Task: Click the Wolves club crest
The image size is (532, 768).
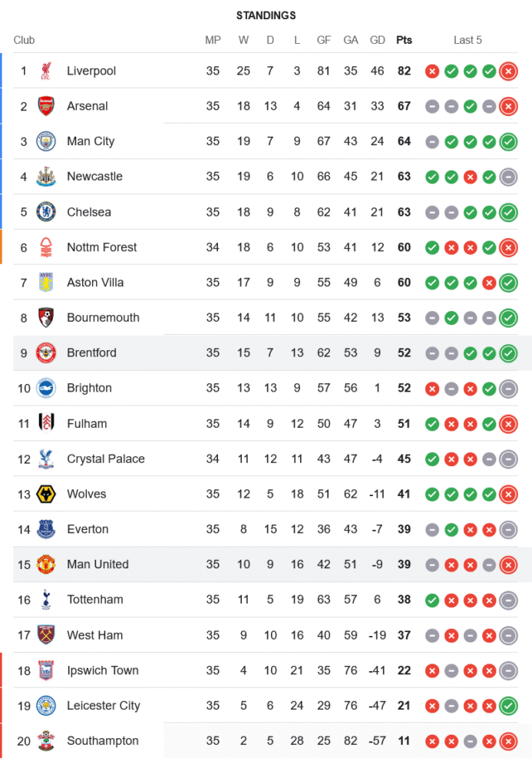Action: click(46, 494)
